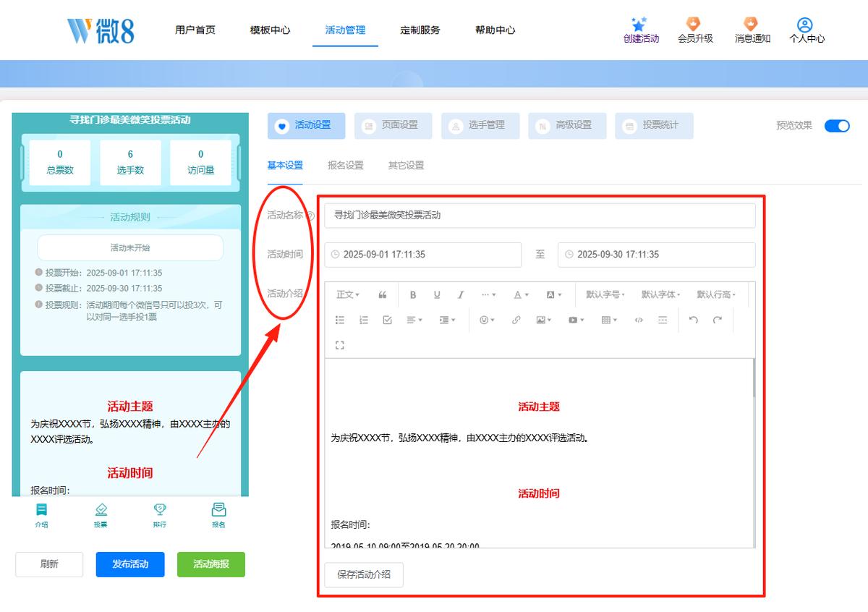The image size is (868, 612).
Task: Open the 投票统计 tab
Action: [654, 126]
